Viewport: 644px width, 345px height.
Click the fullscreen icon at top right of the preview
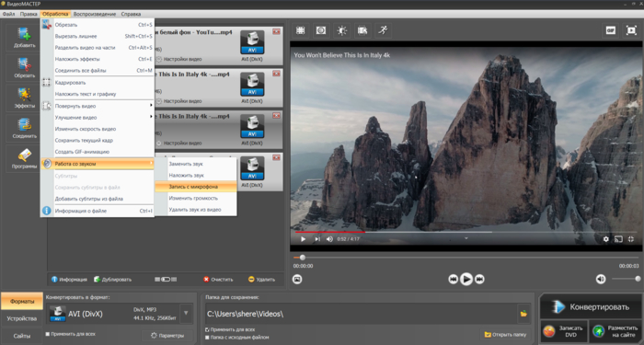point(631,30)
